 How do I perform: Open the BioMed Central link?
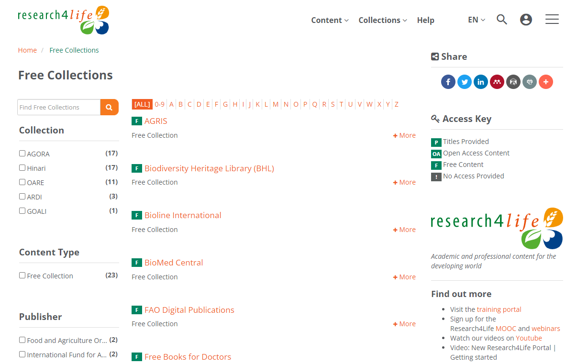(x=174, y=263)
